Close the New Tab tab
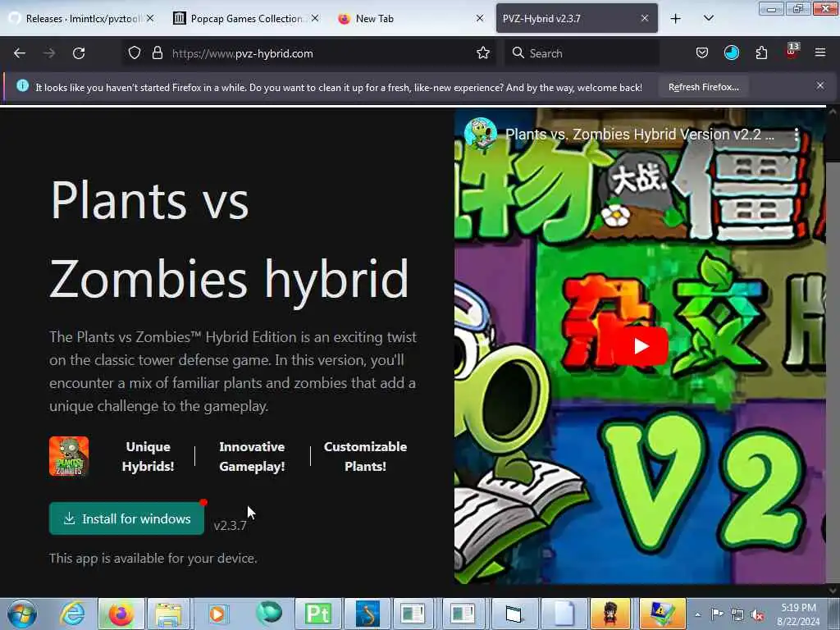 [479, 18]
